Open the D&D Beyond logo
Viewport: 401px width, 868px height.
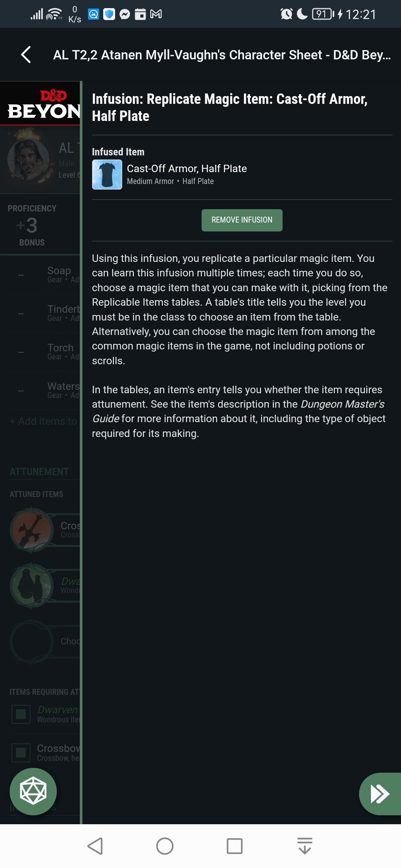[43, 104]
